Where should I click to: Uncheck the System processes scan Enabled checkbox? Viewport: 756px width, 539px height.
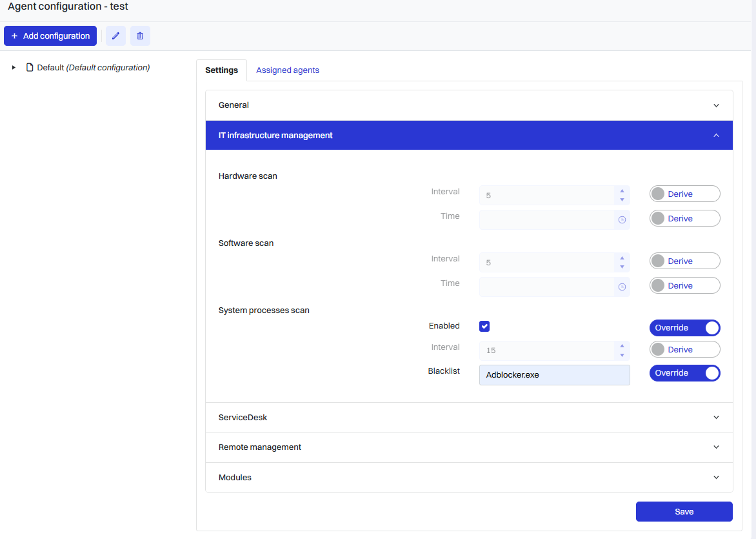(484, 326)
